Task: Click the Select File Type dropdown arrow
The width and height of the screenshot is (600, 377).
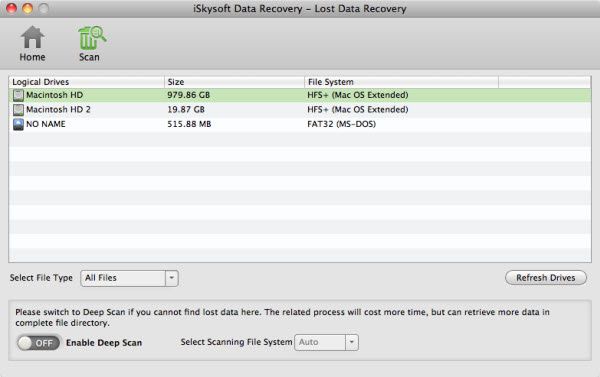Action: tap(172, 278)
